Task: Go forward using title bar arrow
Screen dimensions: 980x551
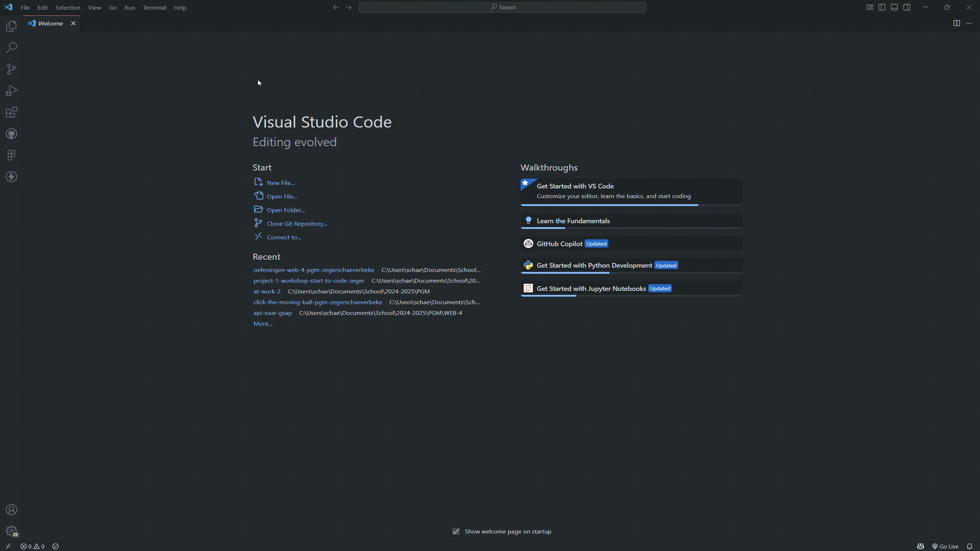Action: pos(348,7)
